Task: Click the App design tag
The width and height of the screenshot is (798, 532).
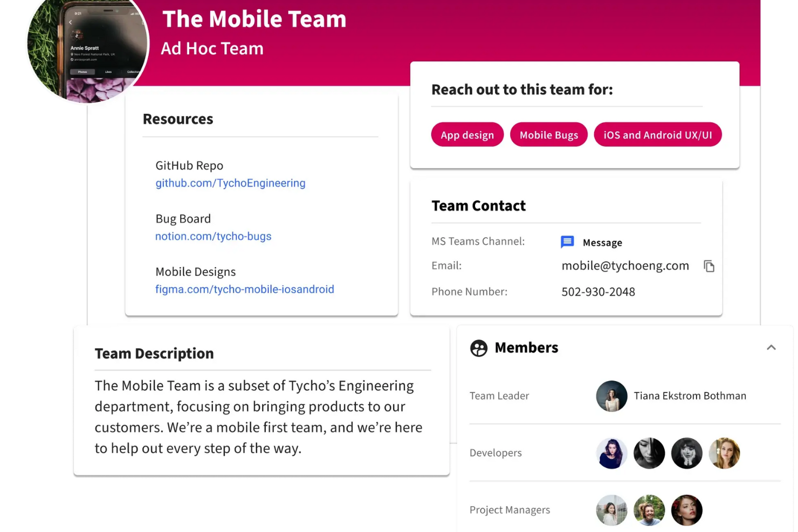Action: [x=467, y=135]
